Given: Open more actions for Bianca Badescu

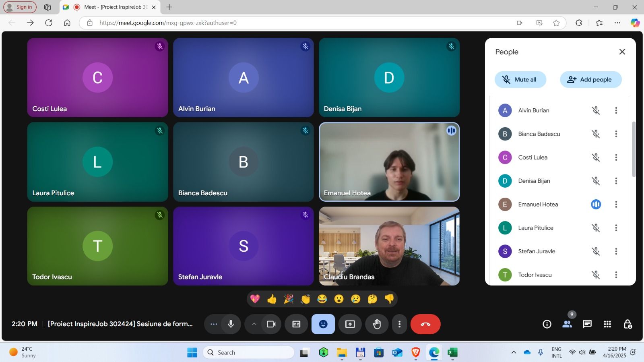Looking at the screenshot, I should click(x=616, y=134).
